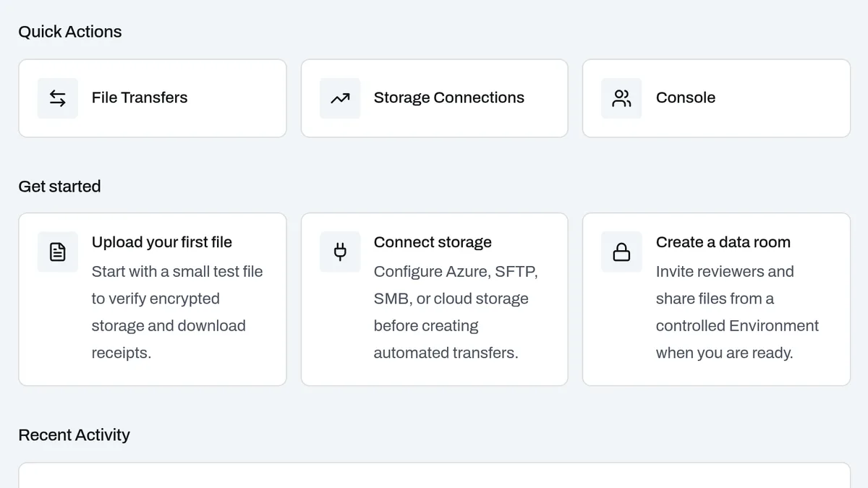Open the Storage Connections quick action
868x488 pixels.
click(x=434, y=98)
